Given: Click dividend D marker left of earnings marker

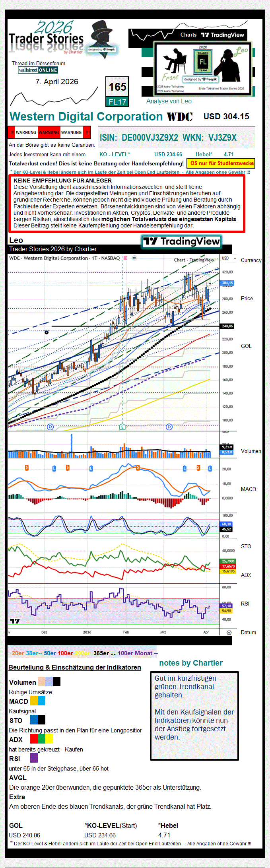Looking at the screenshot, I should pos(50,427).
